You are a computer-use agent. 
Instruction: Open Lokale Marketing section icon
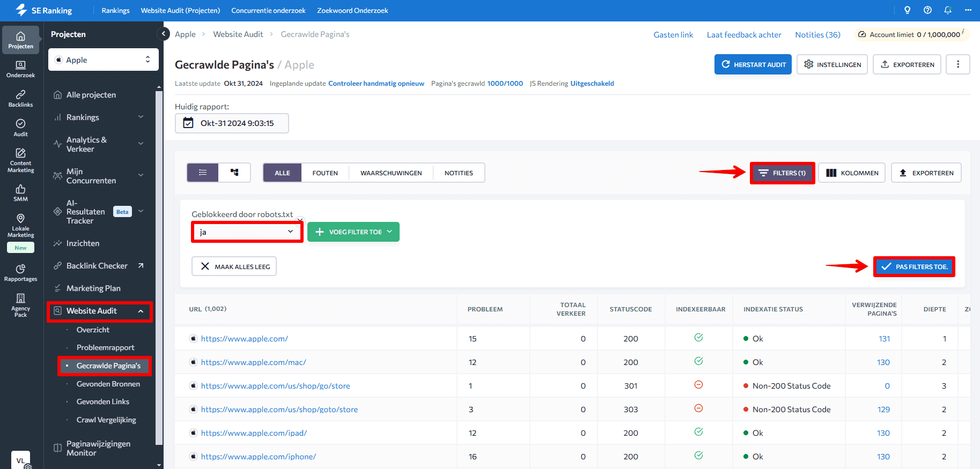[x=20, y=225]
